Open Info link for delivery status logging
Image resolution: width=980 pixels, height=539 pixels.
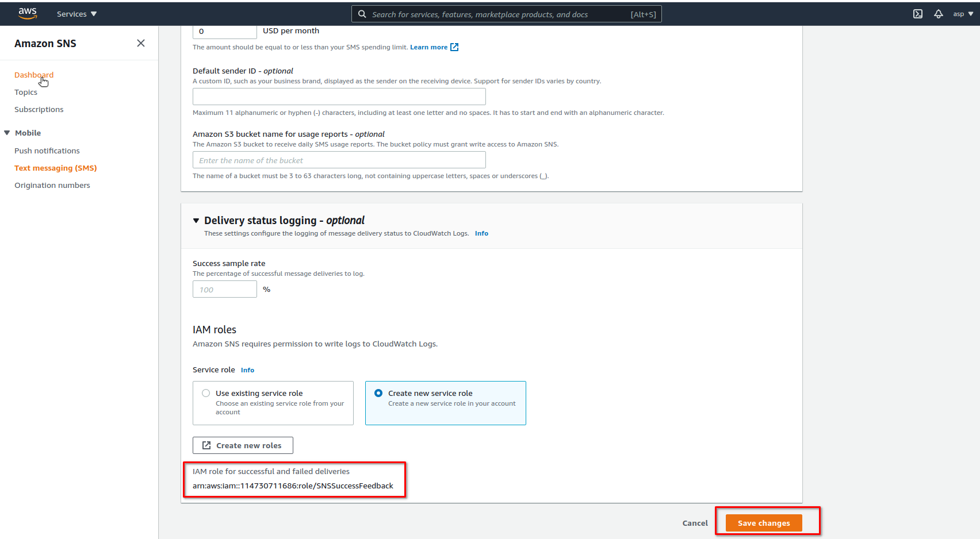(481, 233)
